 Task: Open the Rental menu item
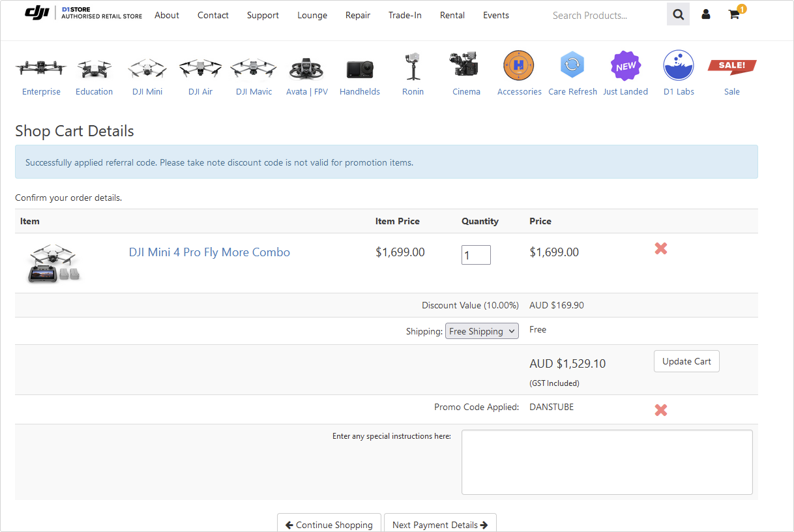pyautogui.click(x=452, y=15)
